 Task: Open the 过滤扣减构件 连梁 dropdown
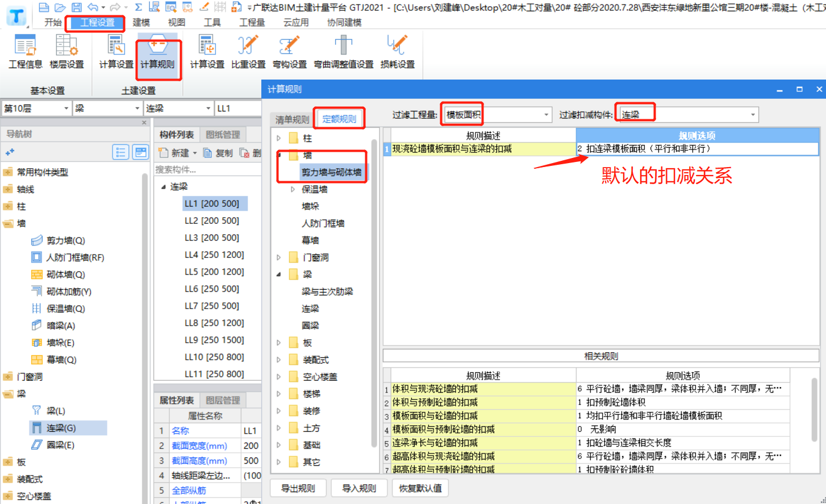(753, 115)
